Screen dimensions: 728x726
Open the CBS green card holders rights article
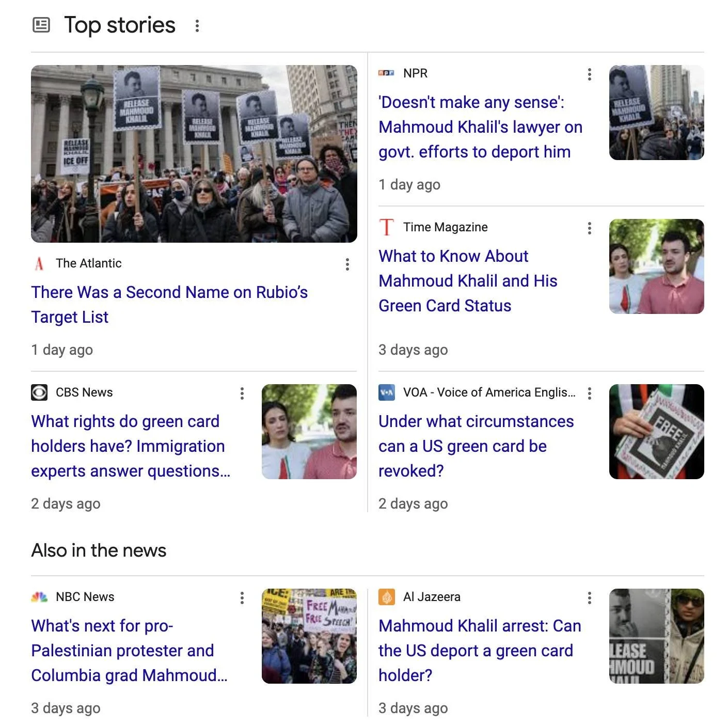[x=131, y=446]
